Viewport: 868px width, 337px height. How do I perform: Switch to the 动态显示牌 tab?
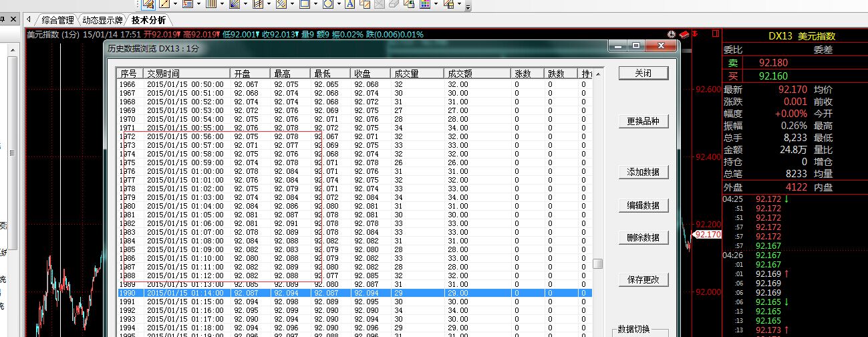102,21
